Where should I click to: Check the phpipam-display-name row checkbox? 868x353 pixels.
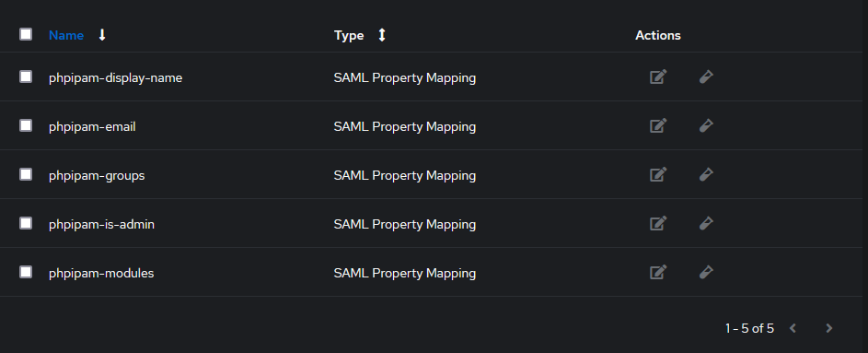tap(26, 76)
